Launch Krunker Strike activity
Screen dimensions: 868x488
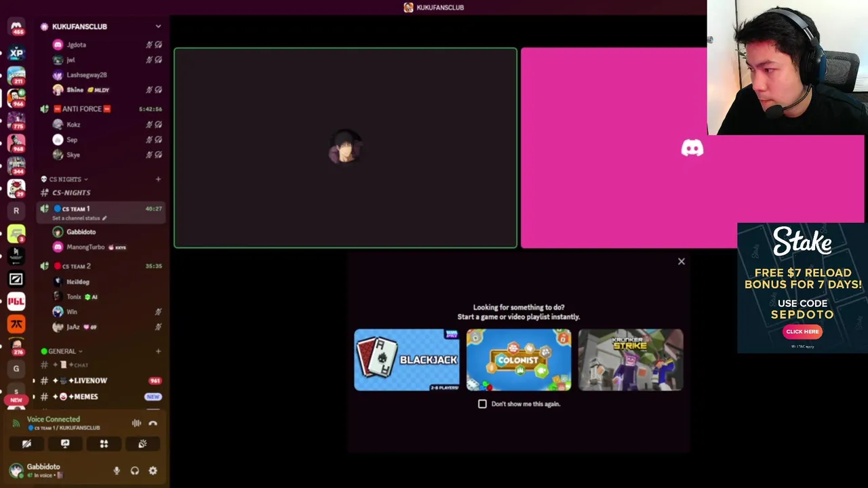click(631, 360)
